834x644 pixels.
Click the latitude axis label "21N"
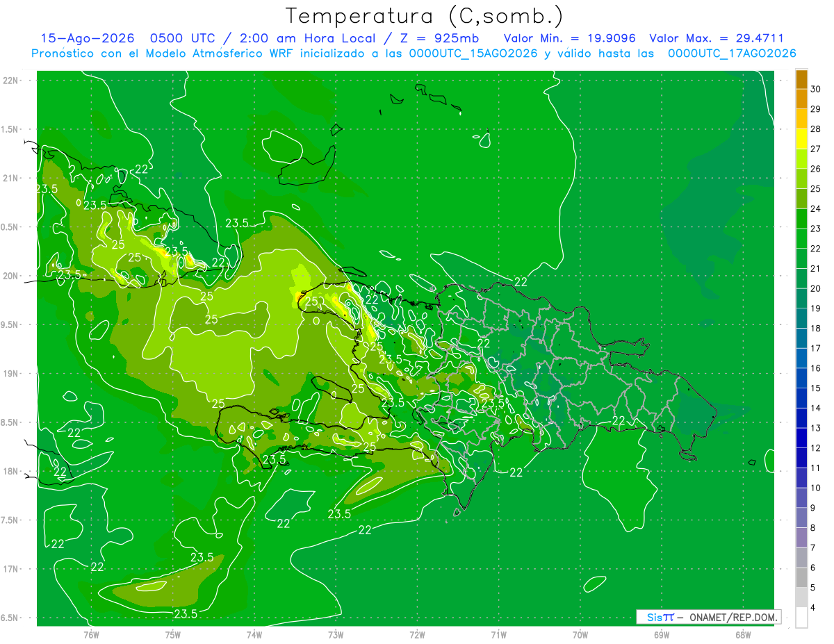click(x=10, y=178)
